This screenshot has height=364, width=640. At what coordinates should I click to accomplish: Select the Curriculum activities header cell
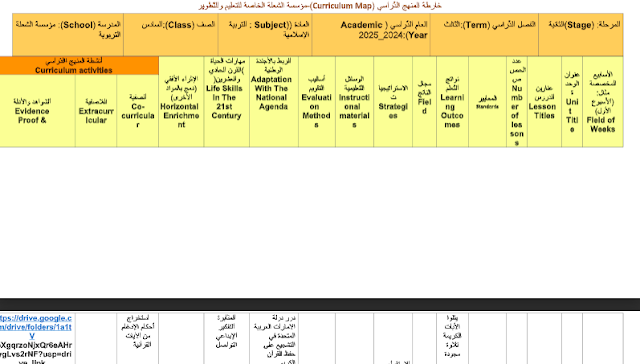[x=79, y=66]
